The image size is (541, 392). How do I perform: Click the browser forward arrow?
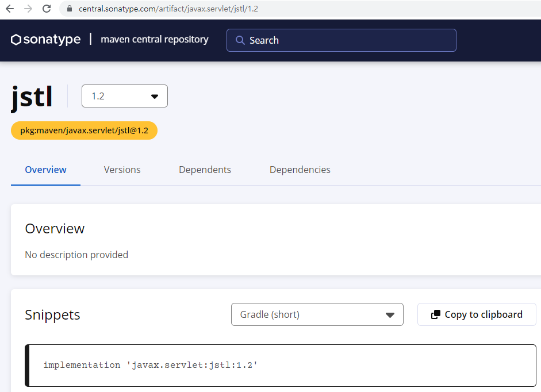[28, 9]
